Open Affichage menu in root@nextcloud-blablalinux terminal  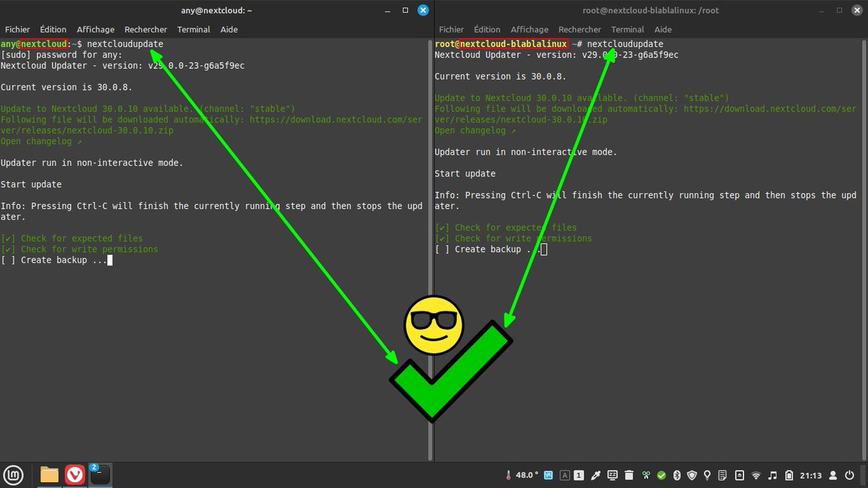point(529,30)
